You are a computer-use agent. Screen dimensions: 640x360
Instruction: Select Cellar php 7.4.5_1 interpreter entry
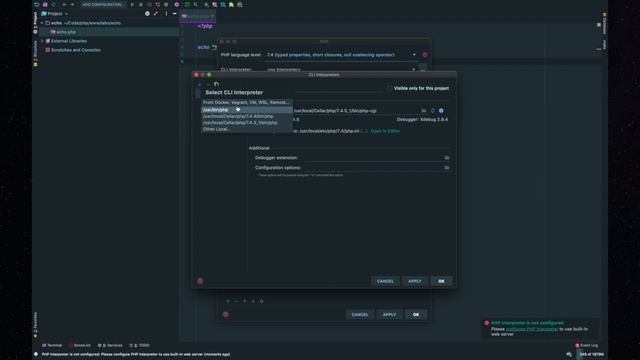click(247, 122)
